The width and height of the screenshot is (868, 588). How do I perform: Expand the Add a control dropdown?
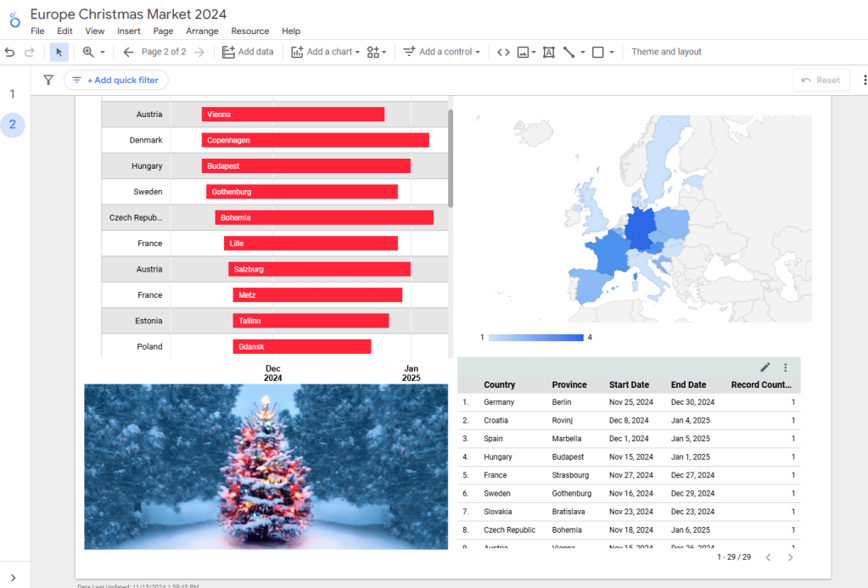pyautogui.click(x=442, y=52)
